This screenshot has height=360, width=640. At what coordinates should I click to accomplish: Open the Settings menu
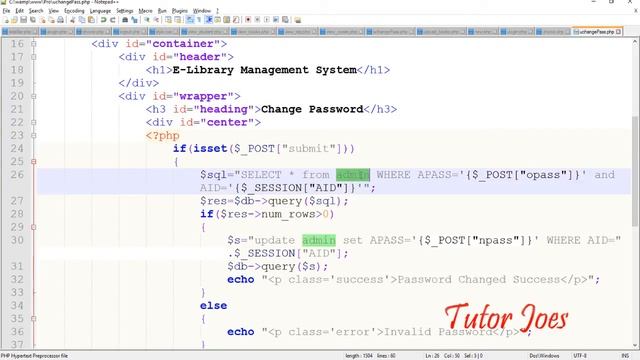[124, 11]
